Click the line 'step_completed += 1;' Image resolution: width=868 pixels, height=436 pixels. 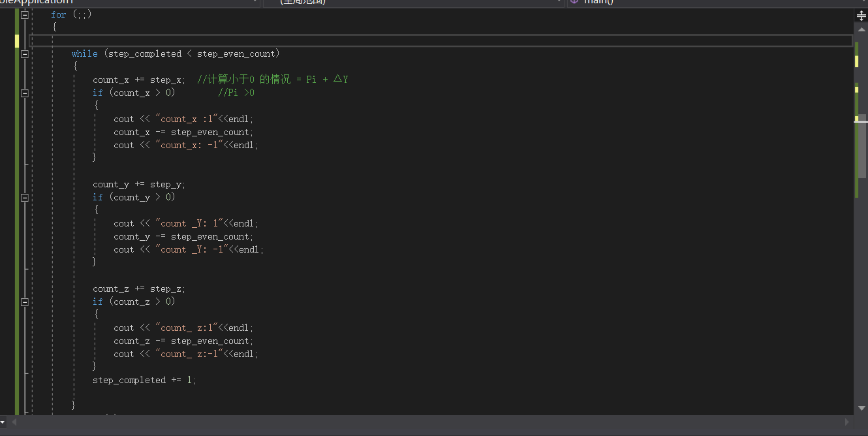pyautogui.click(x=144, y=381)
